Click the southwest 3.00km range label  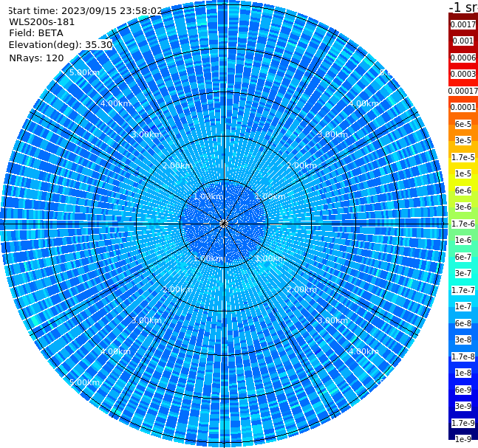[x=146, y=320]
